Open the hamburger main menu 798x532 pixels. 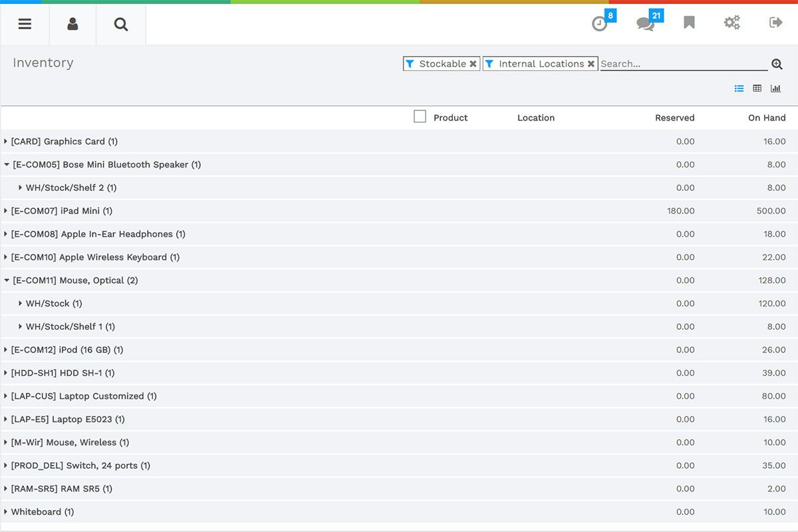click(25, 24)
